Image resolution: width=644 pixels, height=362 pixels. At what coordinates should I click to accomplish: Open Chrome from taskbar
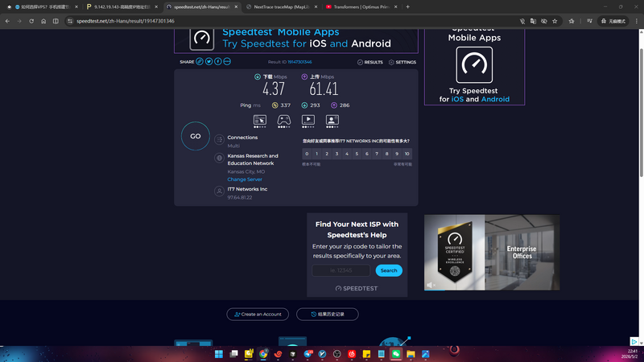(x=263, y=354)
